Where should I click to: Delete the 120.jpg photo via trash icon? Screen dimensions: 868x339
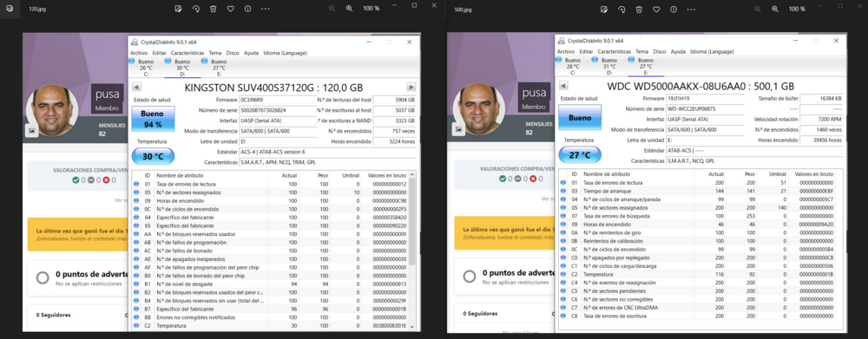214,9
